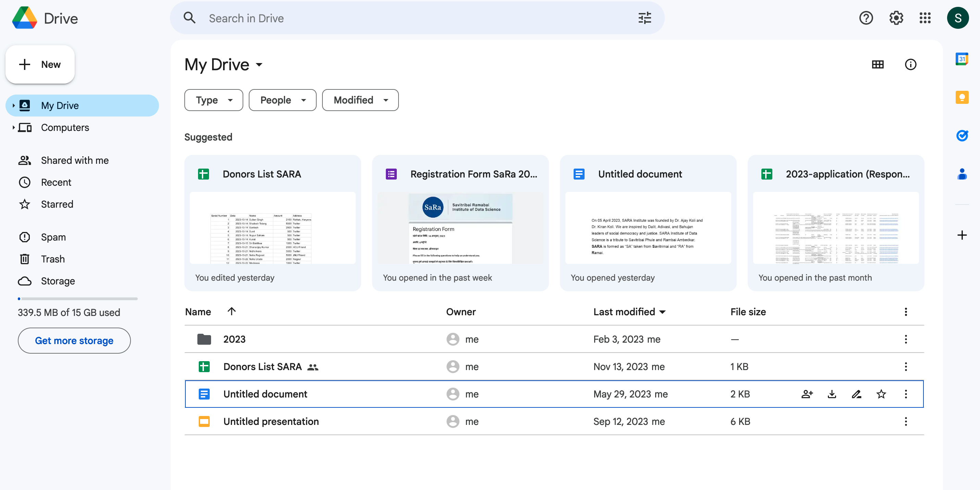Open Google Calendar side panel icon
This screenshot has height=490, width=980.
pyautogui.click(x=962, y=59)
